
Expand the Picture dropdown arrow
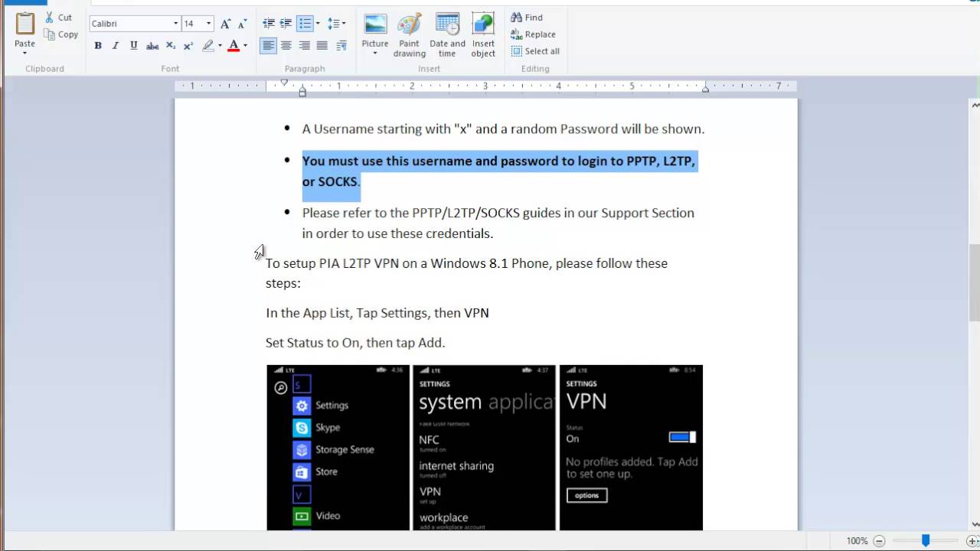tap(375, 54)
